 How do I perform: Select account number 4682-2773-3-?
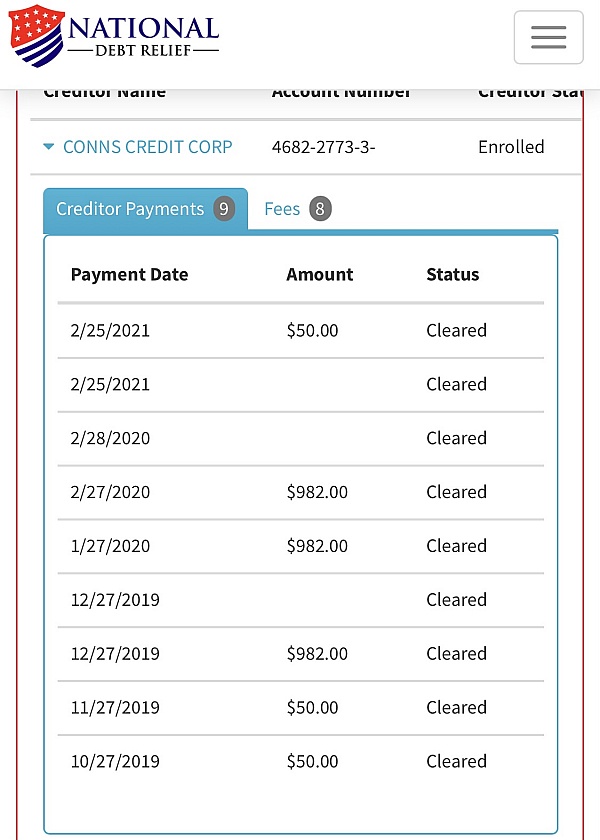click(323, 146)
